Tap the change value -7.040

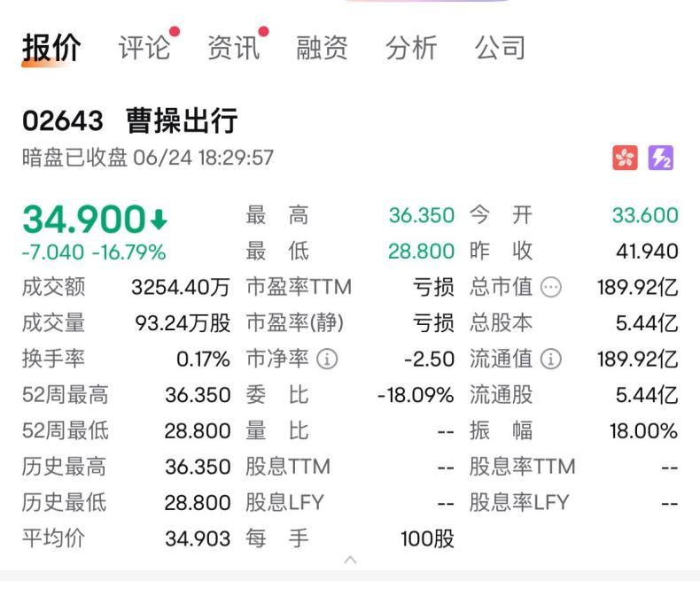coord(53,252)
